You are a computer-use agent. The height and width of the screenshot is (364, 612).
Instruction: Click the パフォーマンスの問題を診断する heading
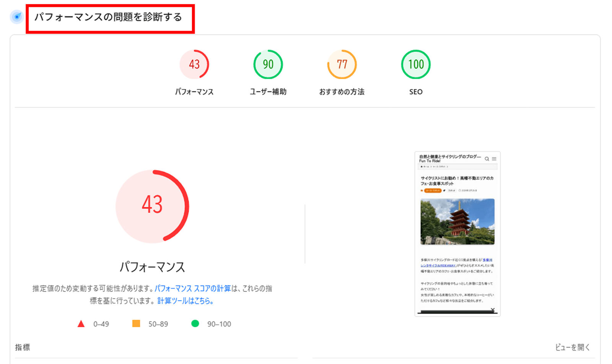click(108, 17)
